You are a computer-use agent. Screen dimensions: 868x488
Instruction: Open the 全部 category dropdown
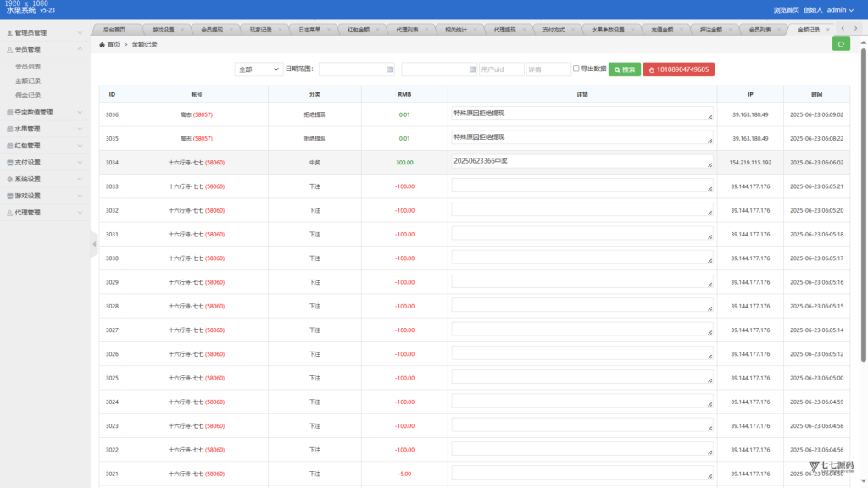(259, 69)
